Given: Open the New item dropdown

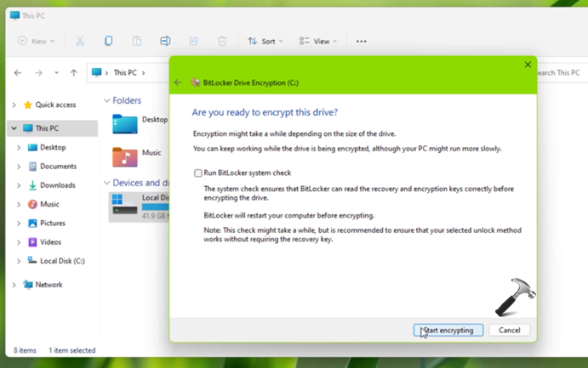Looking at the screenshot, I should click(37, 41).
